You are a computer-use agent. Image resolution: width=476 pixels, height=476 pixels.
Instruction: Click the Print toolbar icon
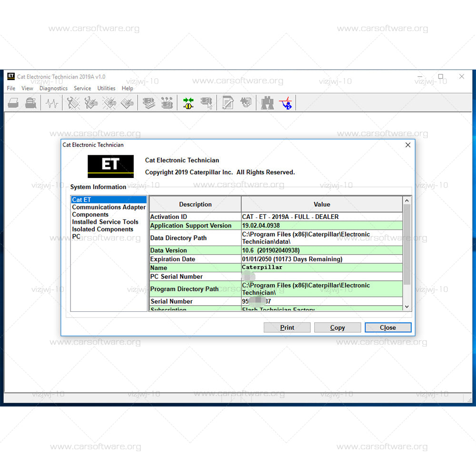pos(13,103)
